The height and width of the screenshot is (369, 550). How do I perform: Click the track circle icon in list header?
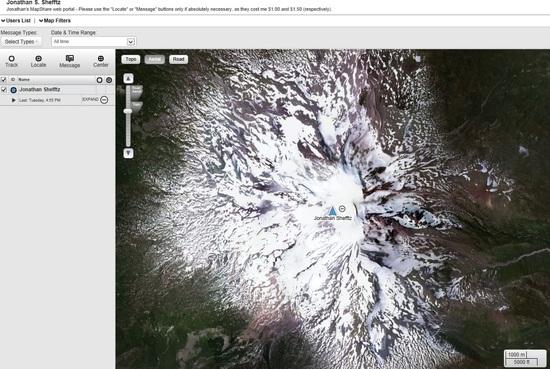tap(99, 80)
